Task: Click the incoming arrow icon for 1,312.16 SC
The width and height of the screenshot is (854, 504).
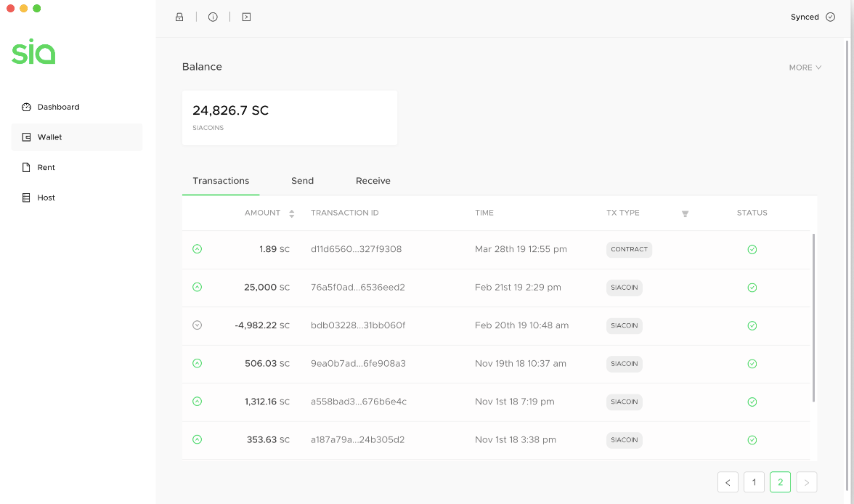Action: coord(198,402)
